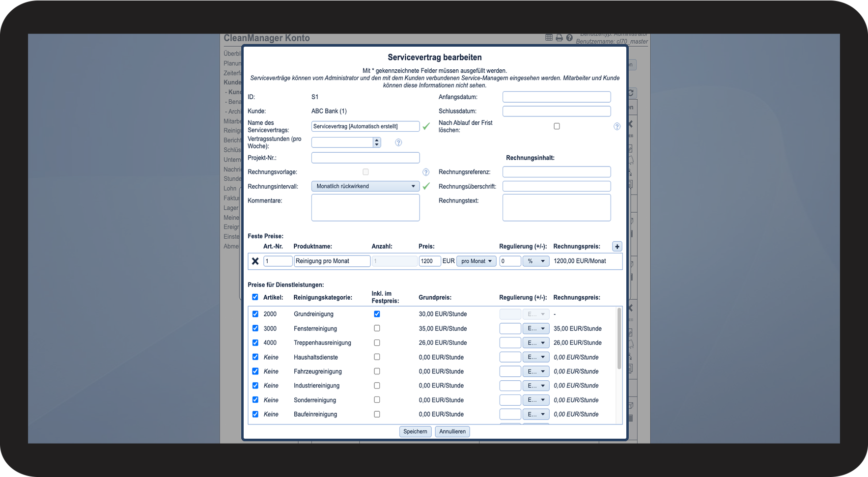The width and height of the screenshot is (868, 477).
Task: Uncheck article 2000 Grundreinigung row checkbox
Action: coord(255,314)
